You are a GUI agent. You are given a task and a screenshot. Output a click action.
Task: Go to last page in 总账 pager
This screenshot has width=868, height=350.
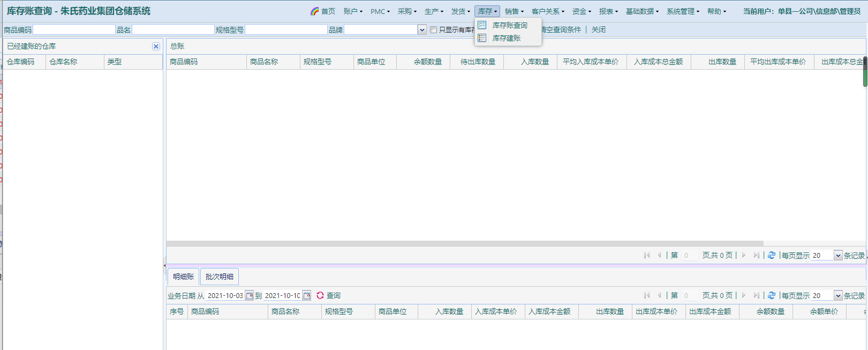[756, 256]
